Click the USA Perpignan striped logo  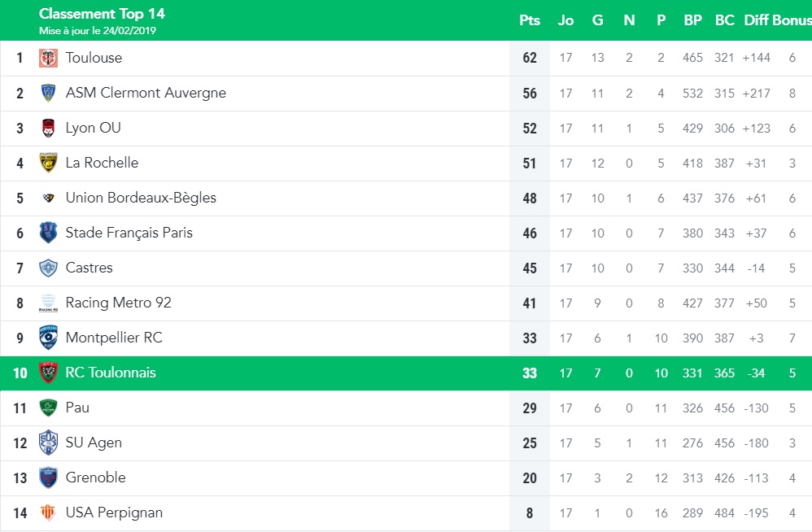point(48,512)
